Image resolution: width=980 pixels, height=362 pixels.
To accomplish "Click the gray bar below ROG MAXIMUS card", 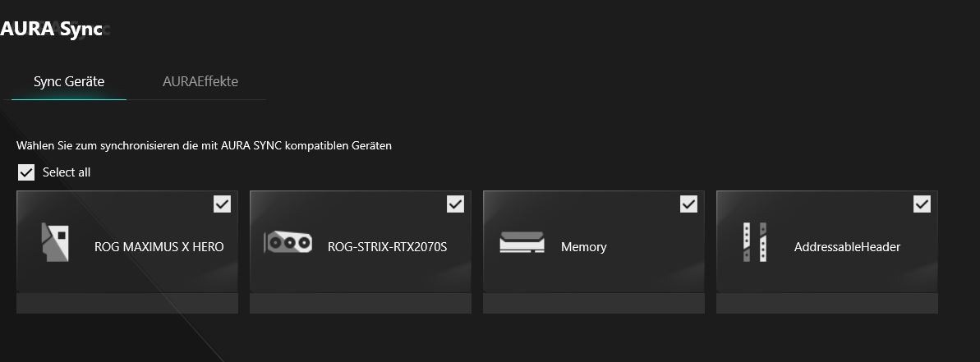I will (x=127, y=304).
